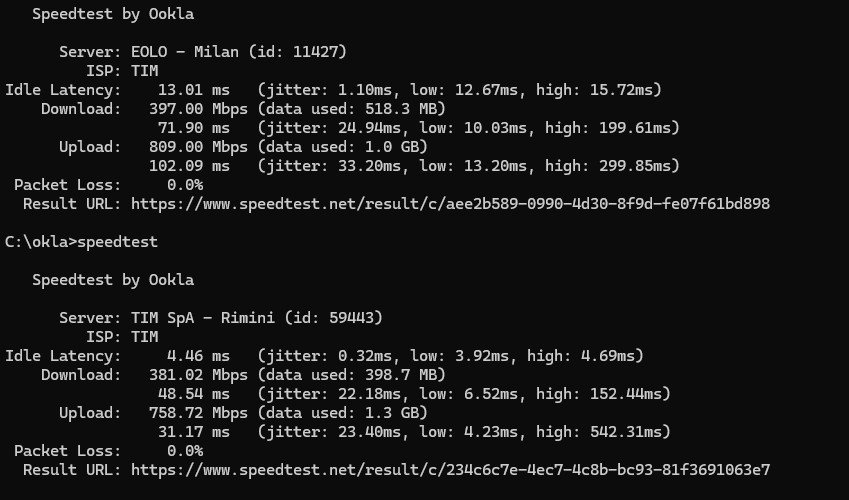Select the 13.01 ms idle latency value
The height and width of the screenshot is (500, 849).
coord(194,90)
